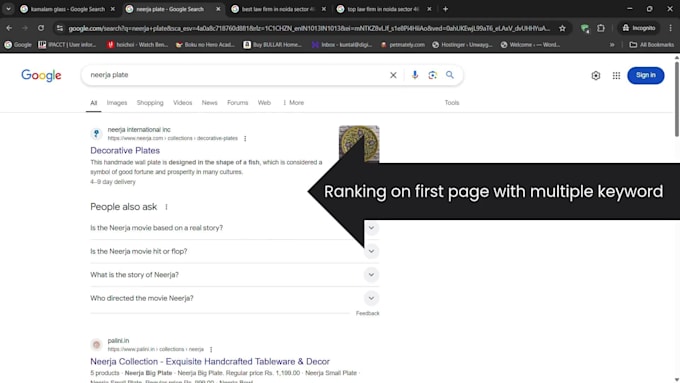Screen dimensions: 680x383
Task: Go back to the previous page
Action: [9, 28]
